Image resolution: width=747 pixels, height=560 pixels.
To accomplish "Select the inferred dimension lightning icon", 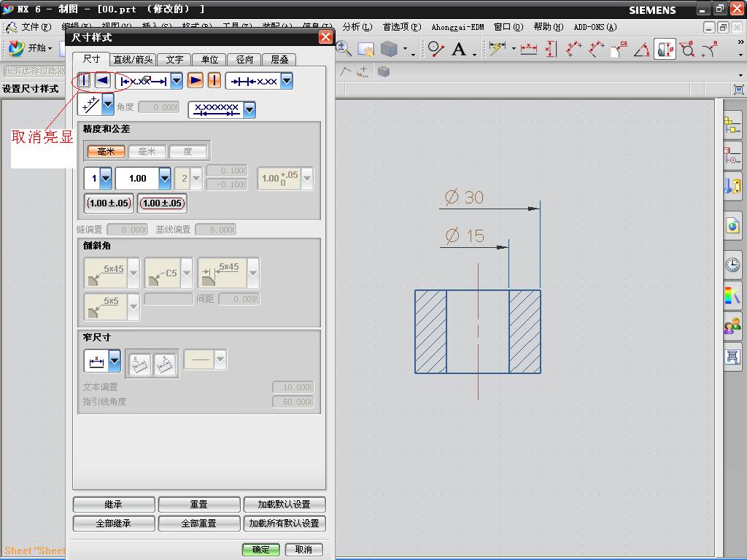I will (497, 49).
